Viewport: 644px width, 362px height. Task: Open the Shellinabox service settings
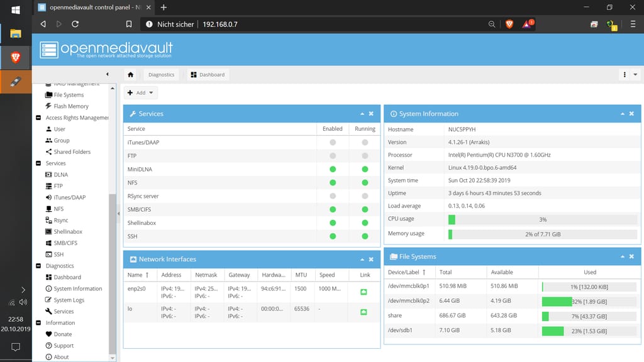click(x=67, y=232)
